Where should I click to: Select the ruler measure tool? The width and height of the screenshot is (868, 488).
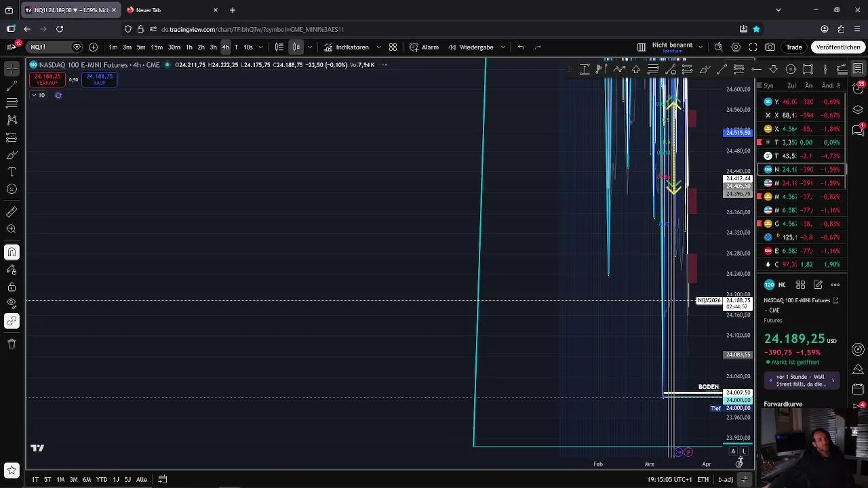[12, 212]
